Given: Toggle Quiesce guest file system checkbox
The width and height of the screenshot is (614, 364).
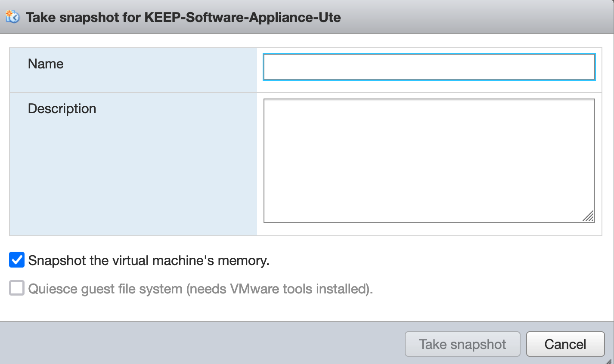Looking at the screenshot, I should pos(17,288).
